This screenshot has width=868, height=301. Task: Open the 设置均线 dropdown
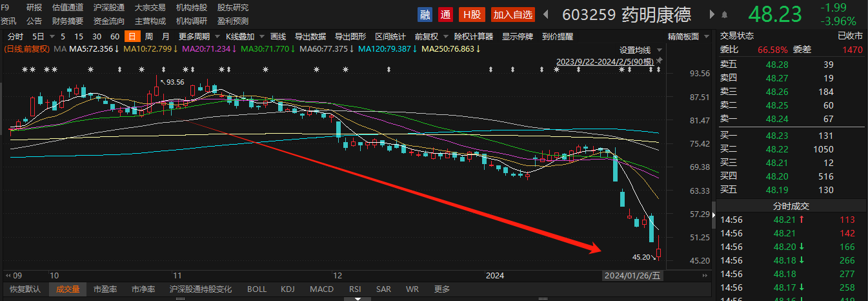tap(641, 50)
